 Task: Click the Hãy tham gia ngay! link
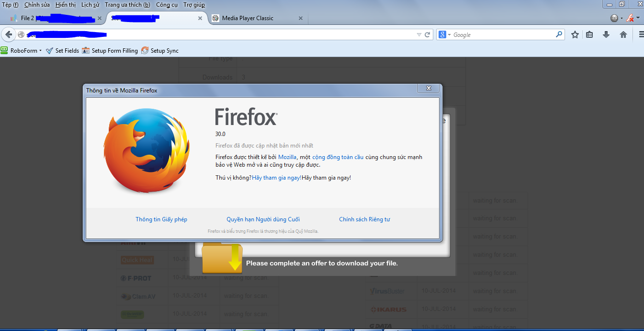click(277, 178)
